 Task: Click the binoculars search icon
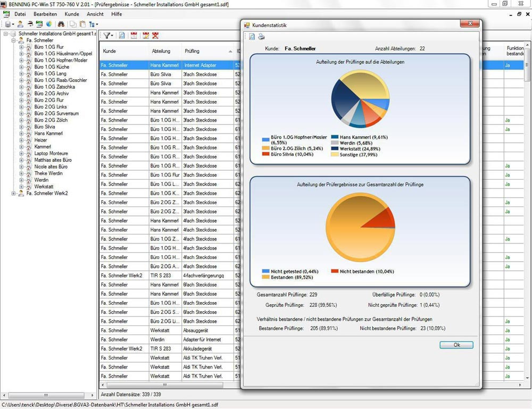(x=61, y=24)
